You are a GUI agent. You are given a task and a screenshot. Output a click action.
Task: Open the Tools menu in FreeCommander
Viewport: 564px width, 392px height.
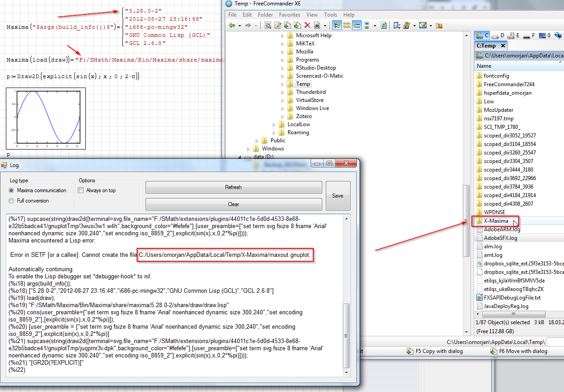(x=330, y=14)
